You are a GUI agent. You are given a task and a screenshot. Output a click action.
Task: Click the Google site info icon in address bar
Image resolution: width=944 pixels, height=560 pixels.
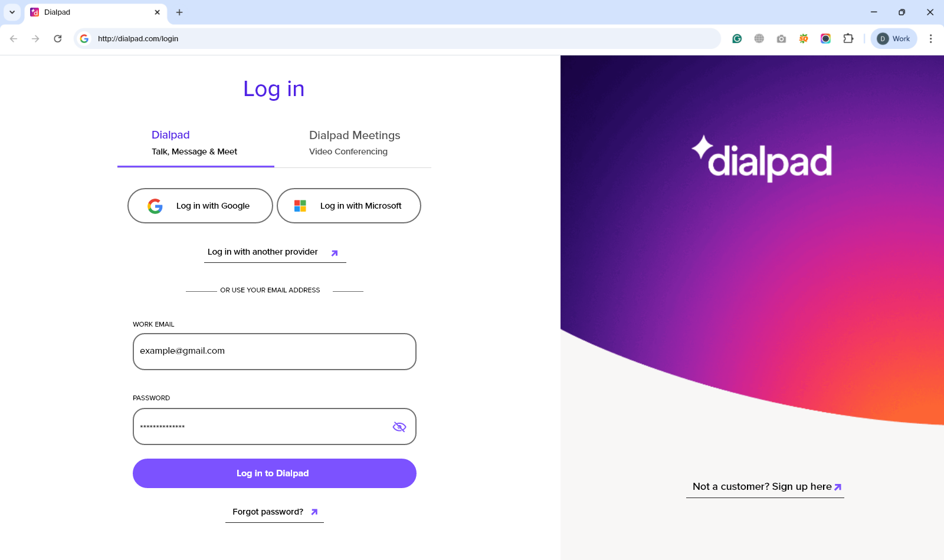(x=84, y=39)
